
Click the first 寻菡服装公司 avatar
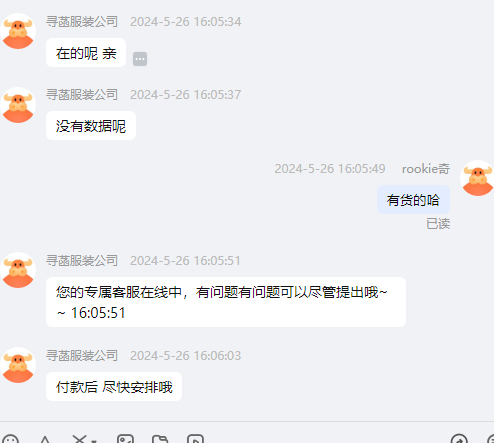click(18, 31)
